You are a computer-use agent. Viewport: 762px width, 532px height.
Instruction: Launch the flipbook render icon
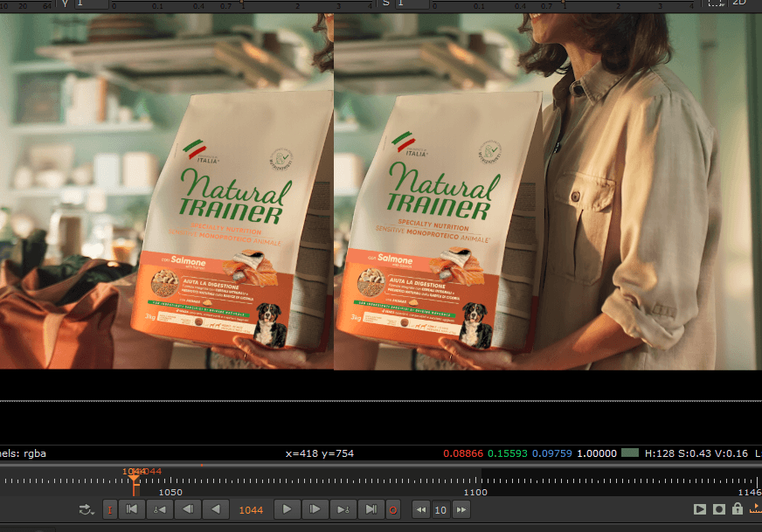[700, 508]
